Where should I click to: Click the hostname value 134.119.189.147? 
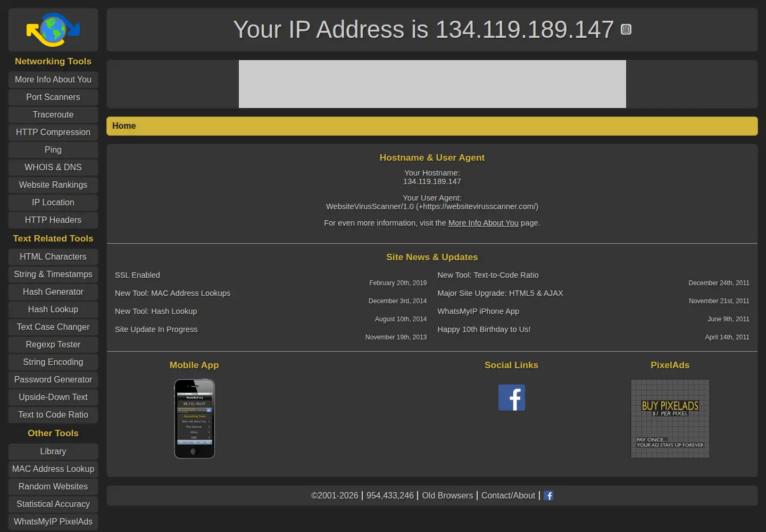(x=432, y=181)
